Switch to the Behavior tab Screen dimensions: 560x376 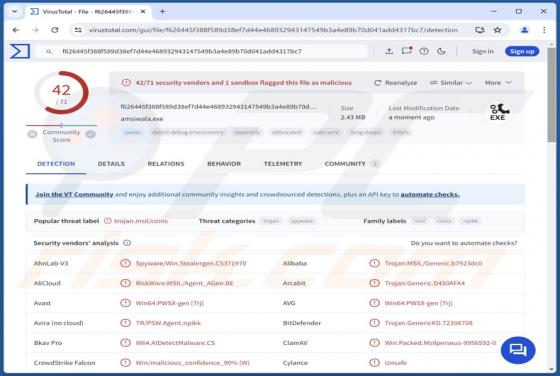pos(224,164)
